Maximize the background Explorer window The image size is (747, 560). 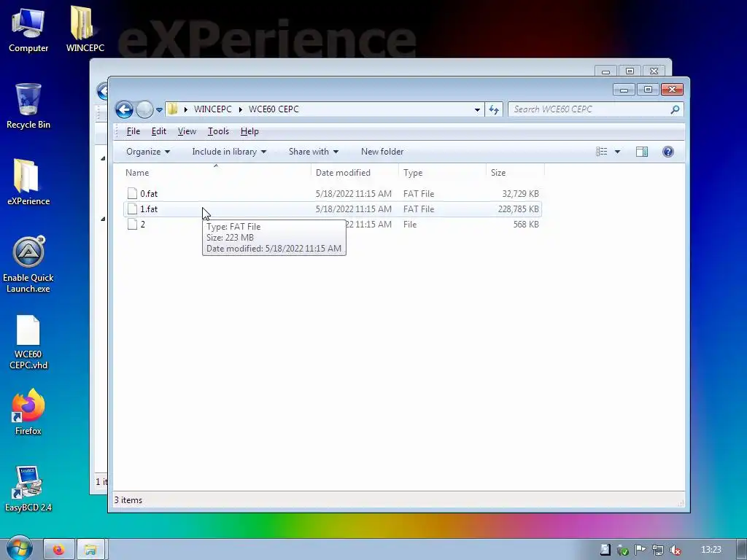630,71
